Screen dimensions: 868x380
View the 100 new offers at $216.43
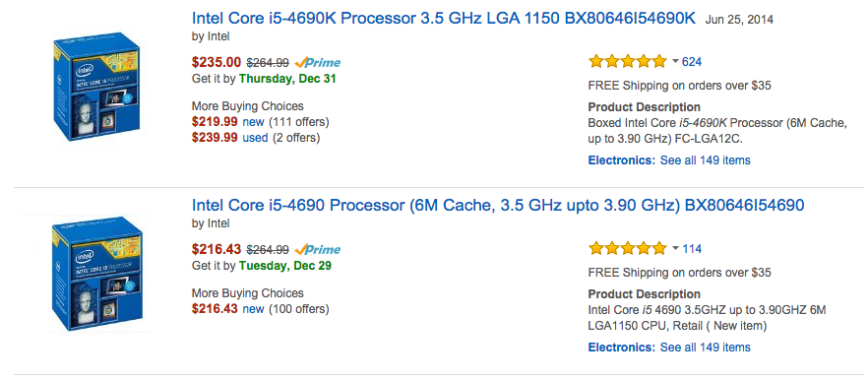(x=254, y=308)
